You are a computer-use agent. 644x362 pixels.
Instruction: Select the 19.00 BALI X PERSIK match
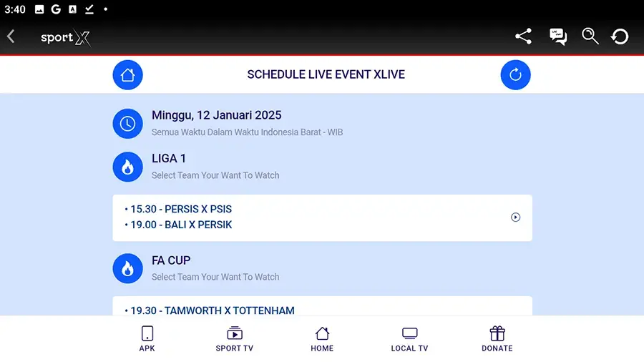tap(181, 225)
